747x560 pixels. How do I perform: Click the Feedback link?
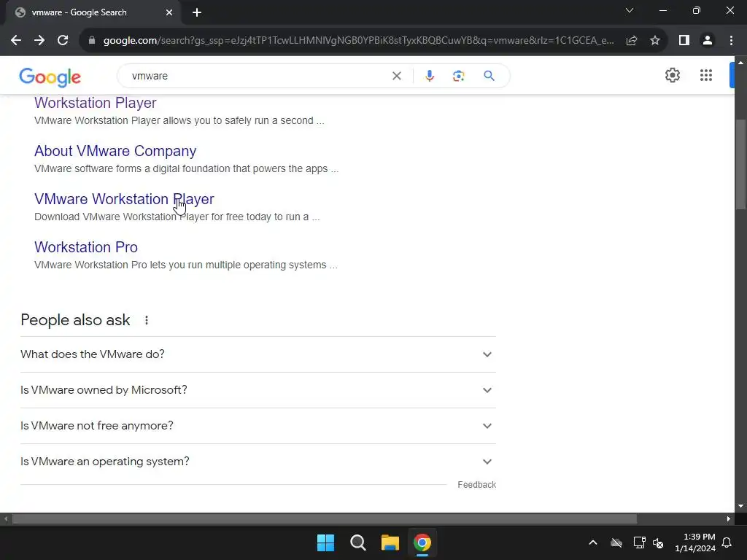tap(477, 485)
